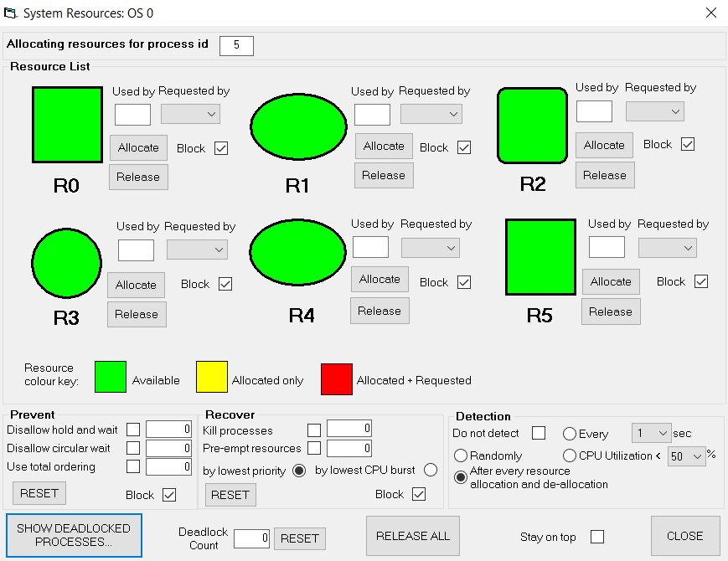Click the yellow Allocated only colour key
728x561 pixels.
(x=212, y=378)
